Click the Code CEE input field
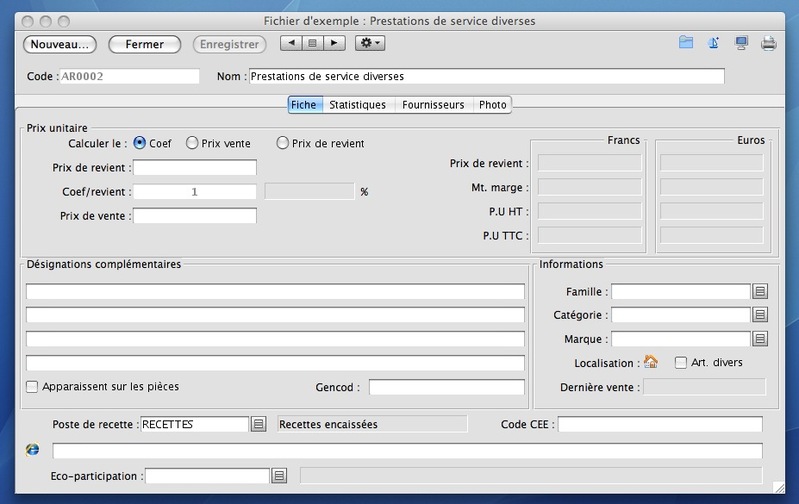This screenshot has height=504, width=799. point(660,424)
